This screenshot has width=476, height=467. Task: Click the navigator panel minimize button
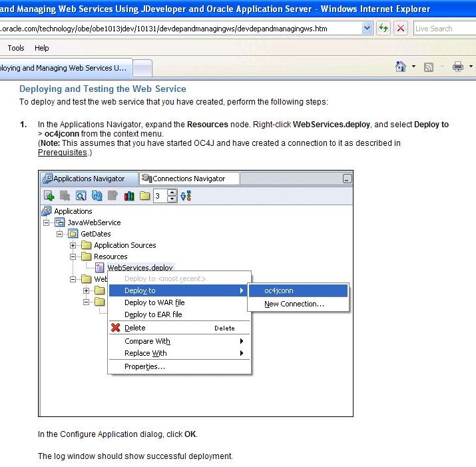pos(347,179)
